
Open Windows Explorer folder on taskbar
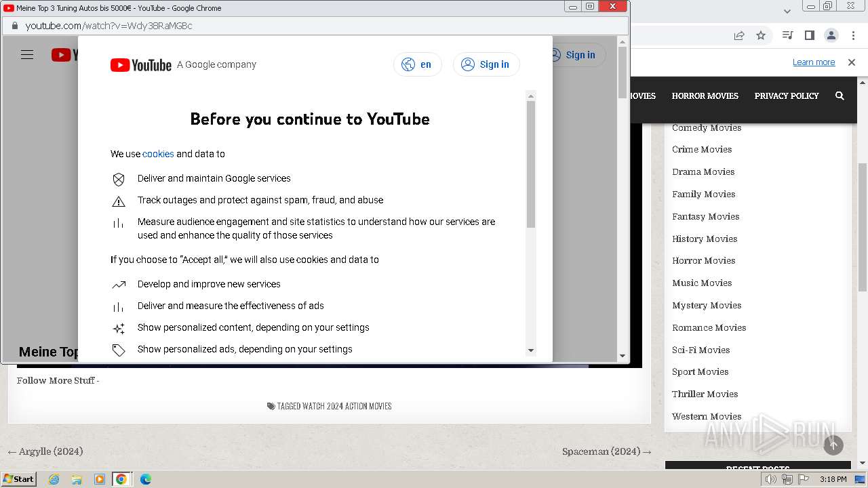pyautogui.click(x=76, y=479)
